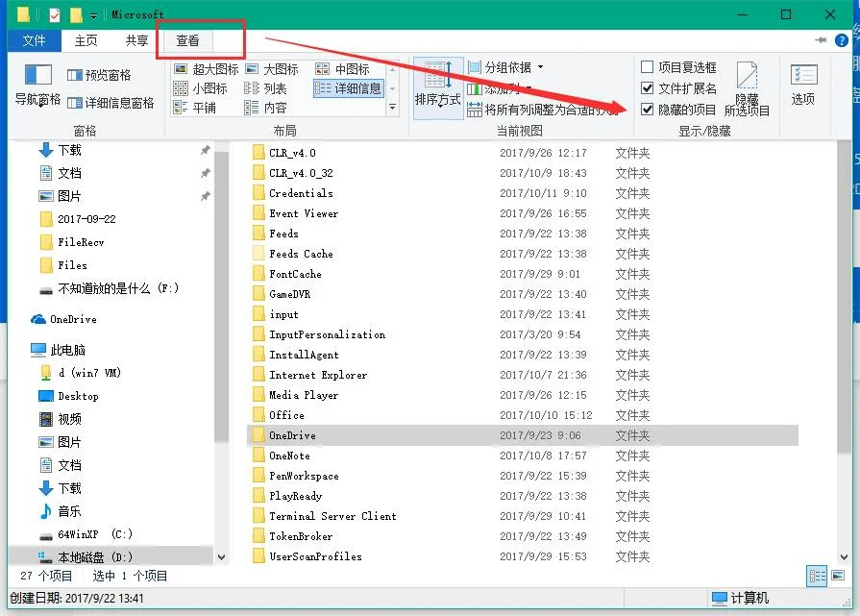Open the quick access toolbar dropdown arrow

point(93,15)
